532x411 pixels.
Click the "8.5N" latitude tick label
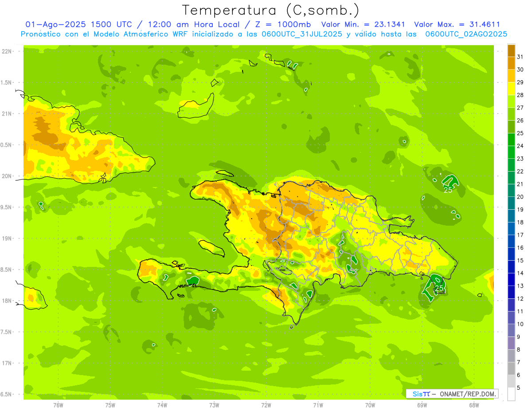coord(7,270)
